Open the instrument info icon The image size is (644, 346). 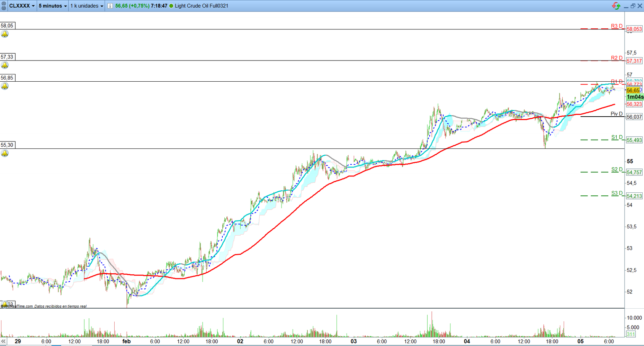click(110, 6)
